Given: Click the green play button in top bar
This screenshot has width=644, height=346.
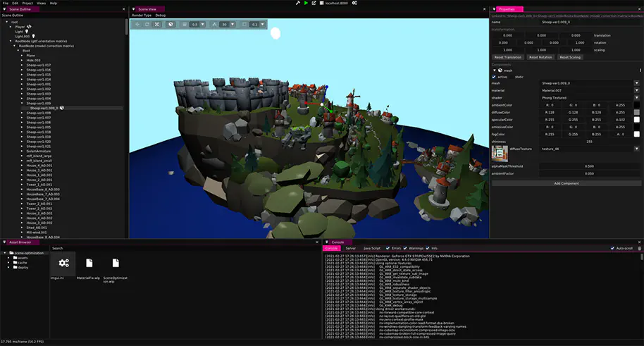Looking at the screenshot, I should point(304,3).
